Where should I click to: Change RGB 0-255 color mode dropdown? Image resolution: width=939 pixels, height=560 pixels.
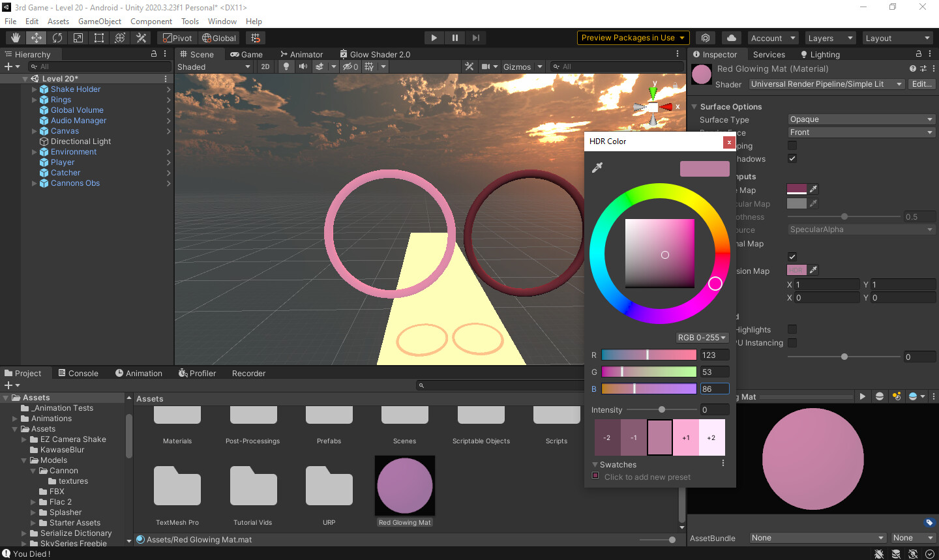[702, 337]
